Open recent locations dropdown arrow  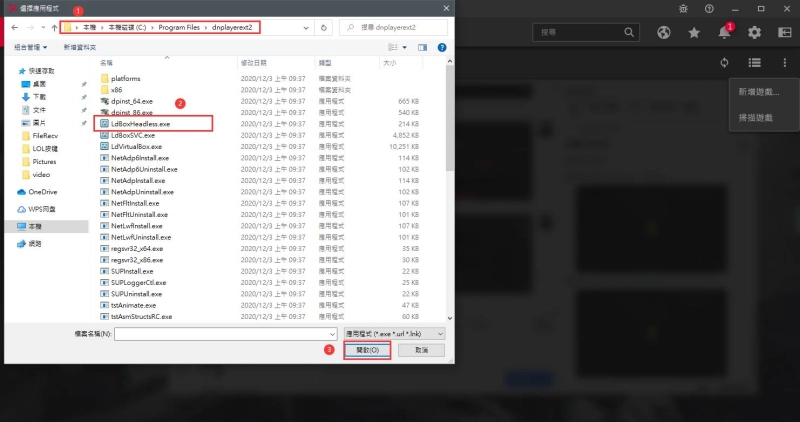[x=43, y=28]
